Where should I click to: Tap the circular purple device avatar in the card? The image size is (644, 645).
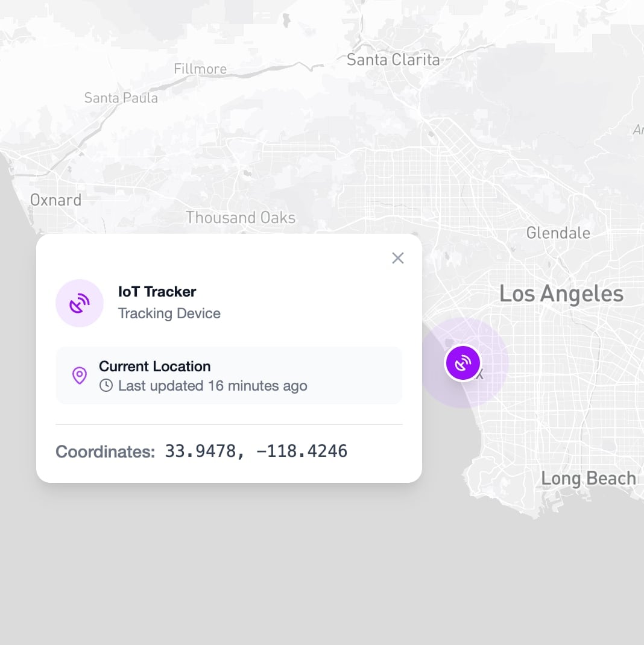tap(80, 302)
